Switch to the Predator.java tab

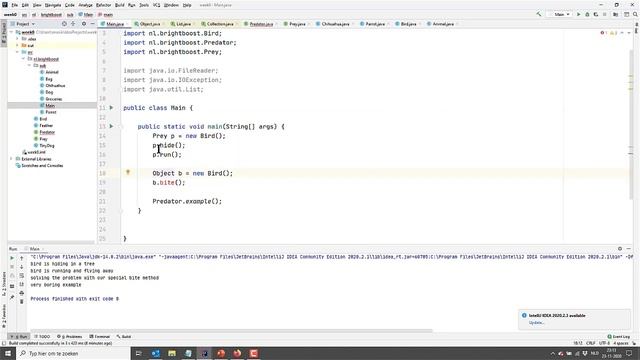pos(261,24)
